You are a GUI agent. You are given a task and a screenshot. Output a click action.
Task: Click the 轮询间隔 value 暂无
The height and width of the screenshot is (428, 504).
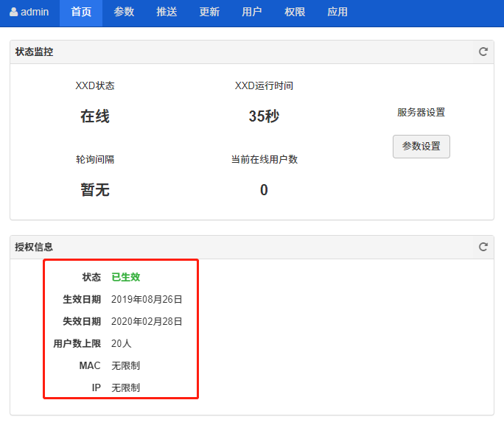(x=95, y=190)
